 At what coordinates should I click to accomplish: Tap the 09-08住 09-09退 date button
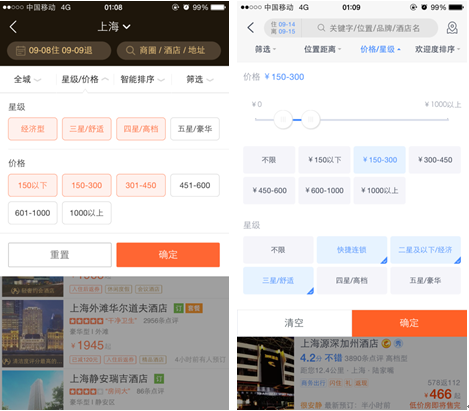tap(59, 51)
